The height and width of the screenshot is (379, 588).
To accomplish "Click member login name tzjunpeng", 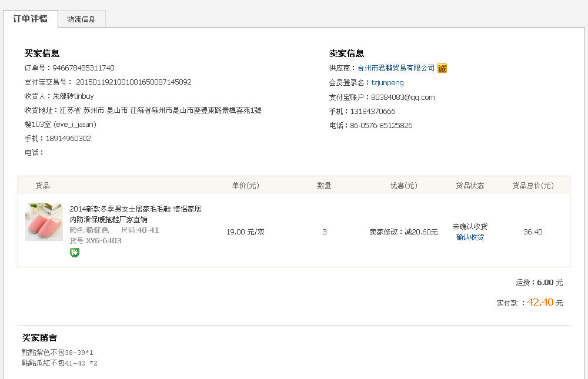I will coord(387,83).
